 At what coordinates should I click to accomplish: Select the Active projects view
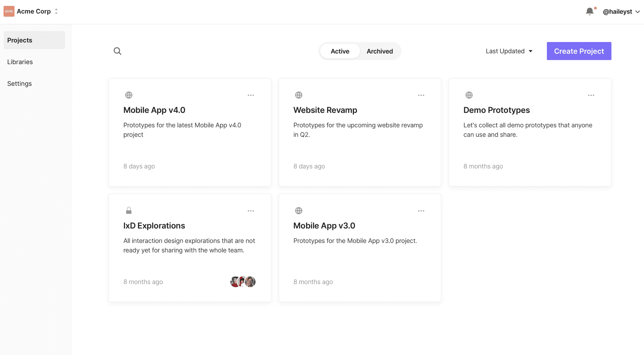340,51
